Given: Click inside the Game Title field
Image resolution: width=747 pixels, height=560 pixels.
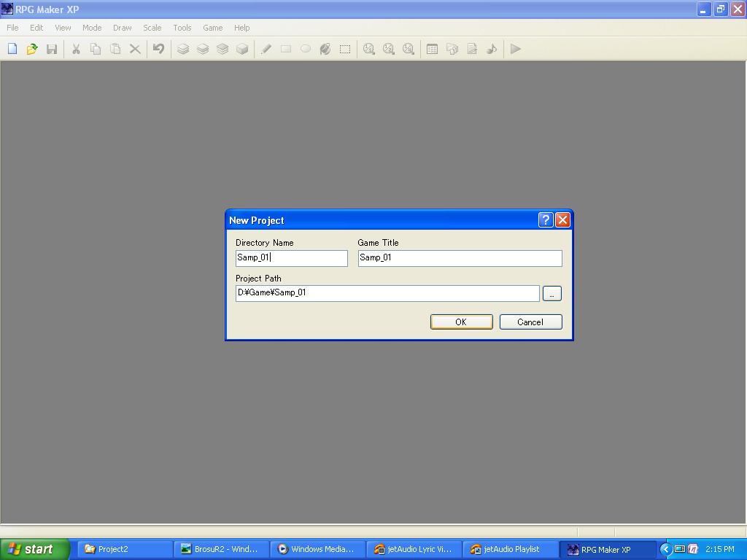Looking at the screenshot, I should [460, 258].
